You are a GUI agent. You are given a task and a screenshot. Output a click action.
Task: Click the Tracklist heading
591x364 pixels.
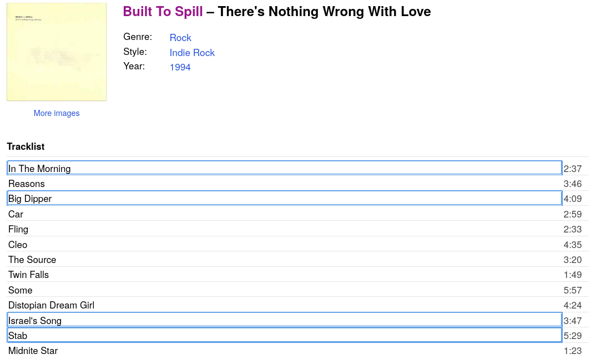point(26,146)
